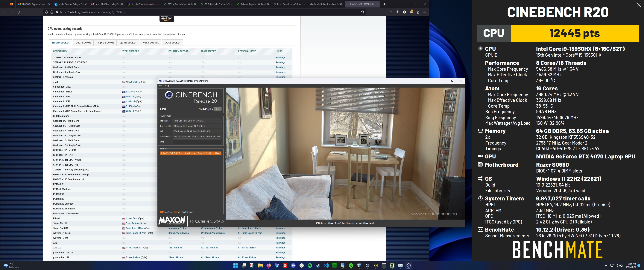This screenshot has height=270, width=644.
Task: Bookmark this page with the star icon
Action: 362,12
